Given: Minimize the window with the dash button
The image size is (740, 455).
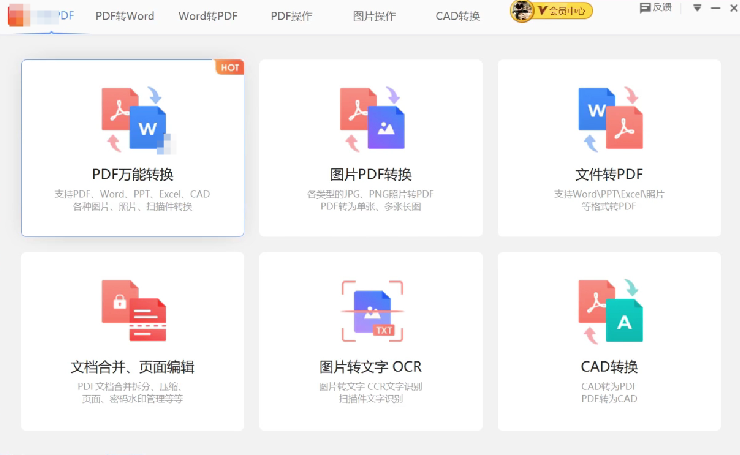Looking at the screenshot, I should 715,8.
